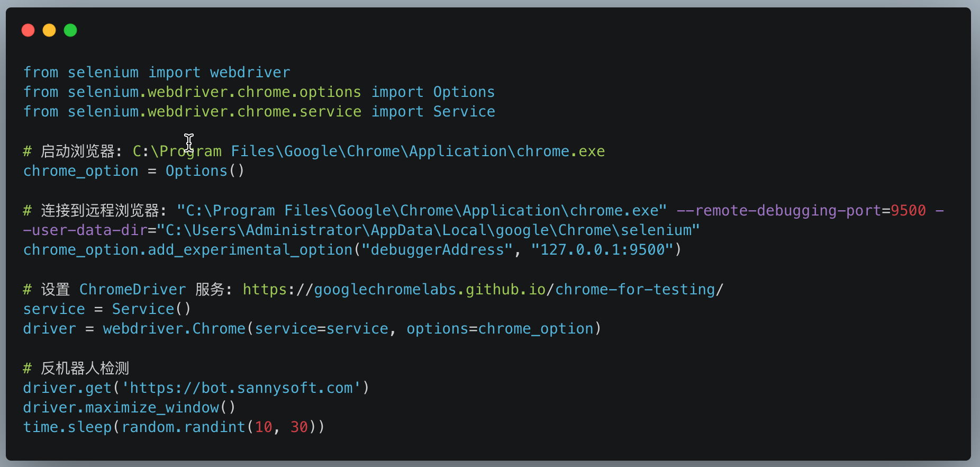Image resolution: width=980 pixels, height=467 pixels.
Task: Click the yellow minimize window button
Action: click(x=49, y=31)
